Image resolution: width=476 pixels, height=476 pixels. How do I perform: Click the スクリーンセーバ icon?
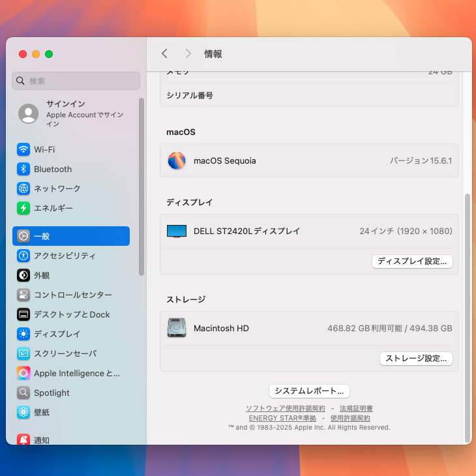pos(23,353)
